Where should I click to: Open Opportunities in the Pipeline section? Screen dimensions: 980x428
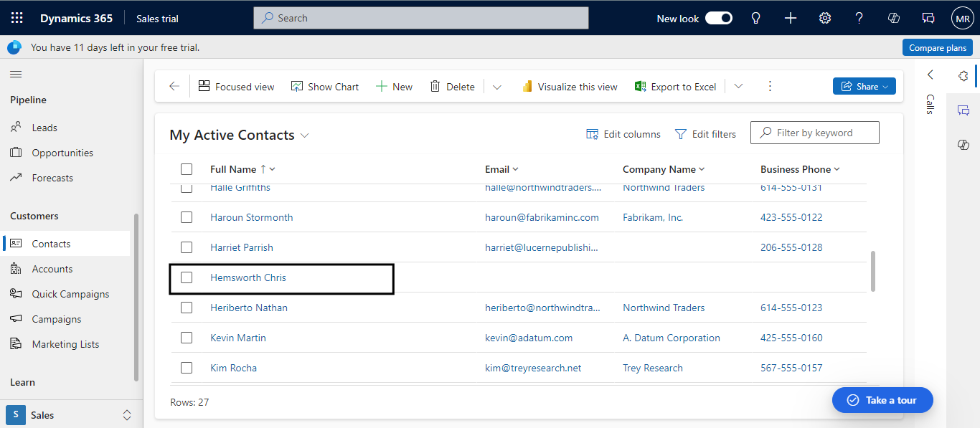pos(62,153)
